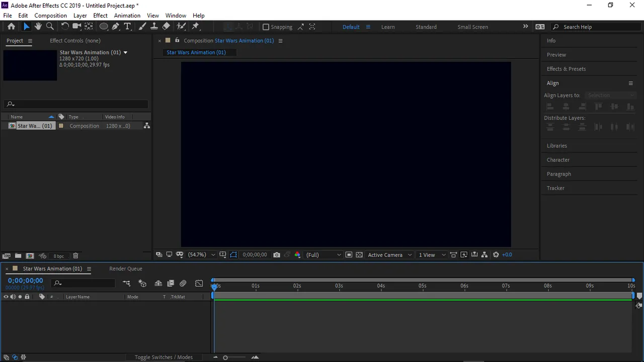This screenshot has height=362, width=644.
Task: Select the Hand tool
Action: point(38,27)
